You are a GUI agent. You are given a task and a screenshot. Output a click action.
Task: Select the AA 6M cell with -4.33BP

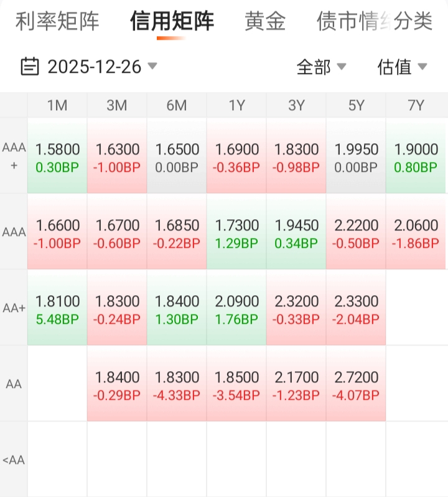coord(177,384)
